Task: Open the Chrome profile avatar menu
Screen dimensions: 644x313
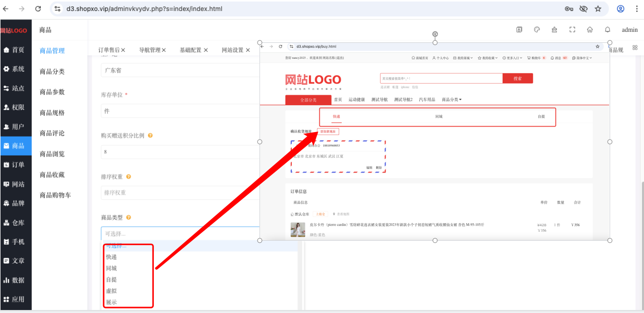Action: 621,8
